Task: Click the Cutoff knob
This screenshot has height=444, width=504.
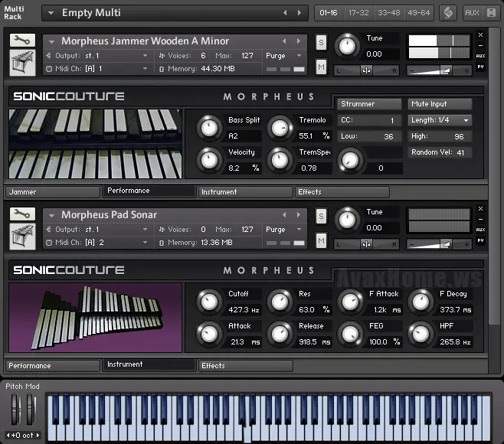Action: [209, 302]
